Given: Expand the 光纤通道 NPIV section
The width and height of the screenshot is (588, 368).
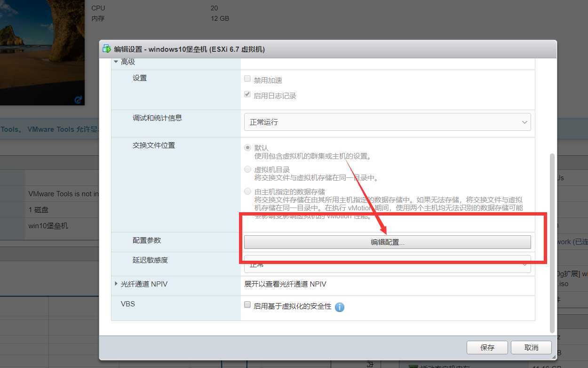Looking at the screenshot, I should point(116,284).
